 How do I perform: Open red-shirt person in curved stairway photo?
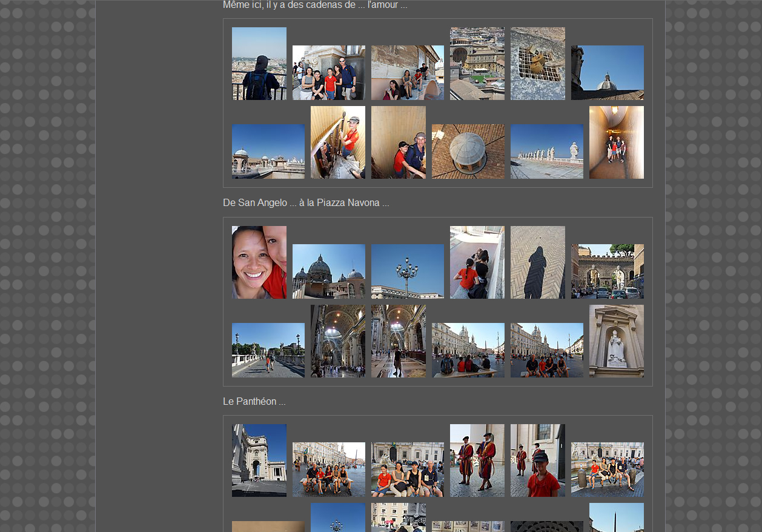337,142
